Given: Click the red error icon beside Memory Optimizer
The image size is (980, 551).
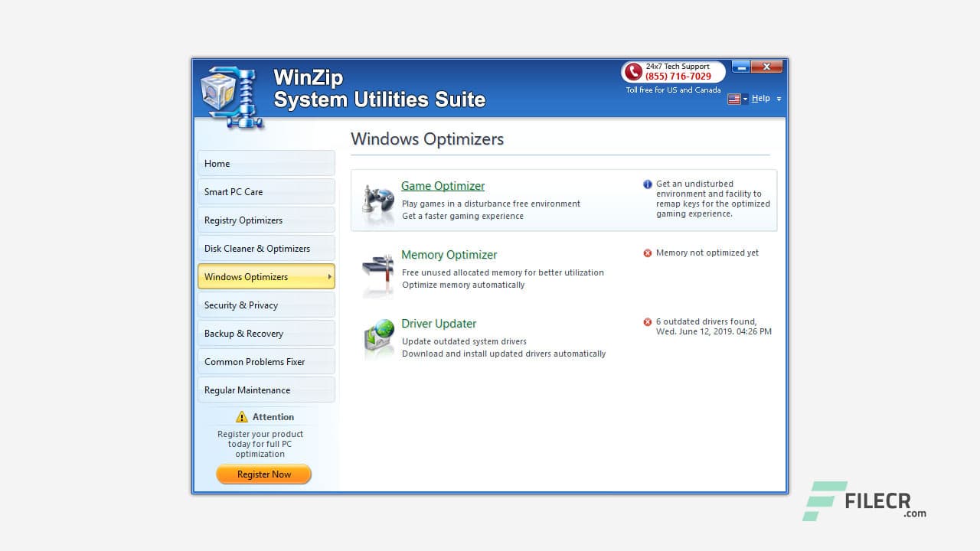Looking at the screenshot, I should [x=646, y=253].
